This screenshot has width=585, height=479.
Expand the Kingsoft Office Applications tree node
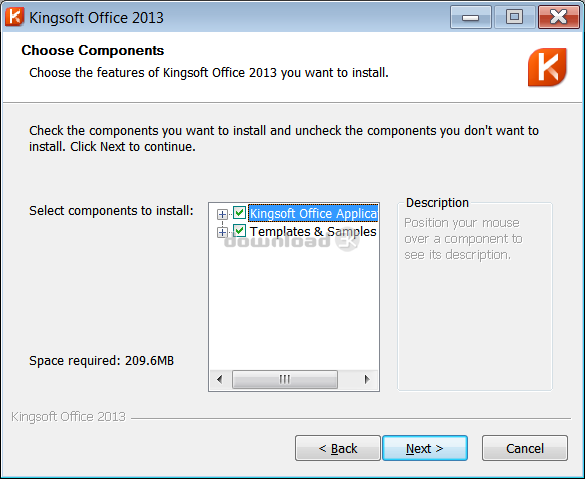(x=222, y=214)
